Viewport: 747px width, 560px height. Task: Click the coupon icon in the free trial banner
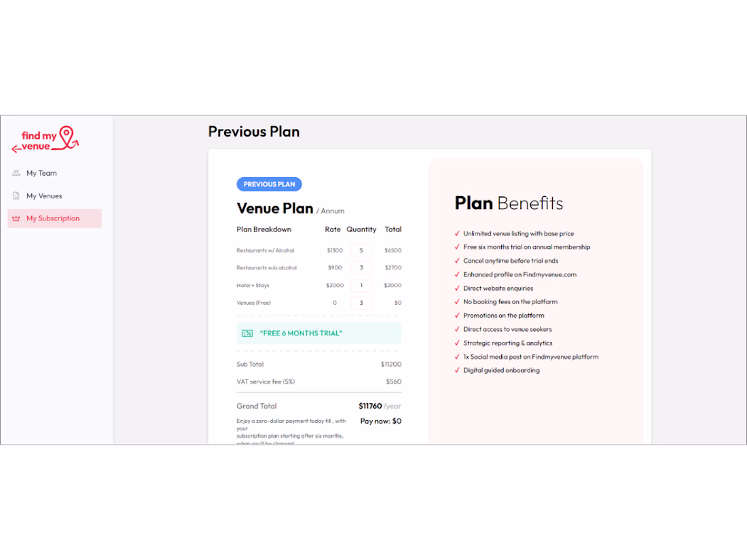[x=247, y=333]
